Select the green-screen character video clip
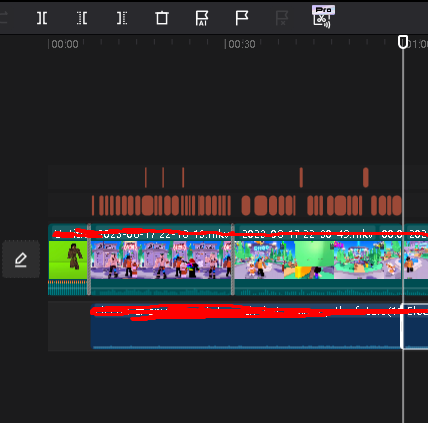The image size is (428, 423). tap(68, 260)
